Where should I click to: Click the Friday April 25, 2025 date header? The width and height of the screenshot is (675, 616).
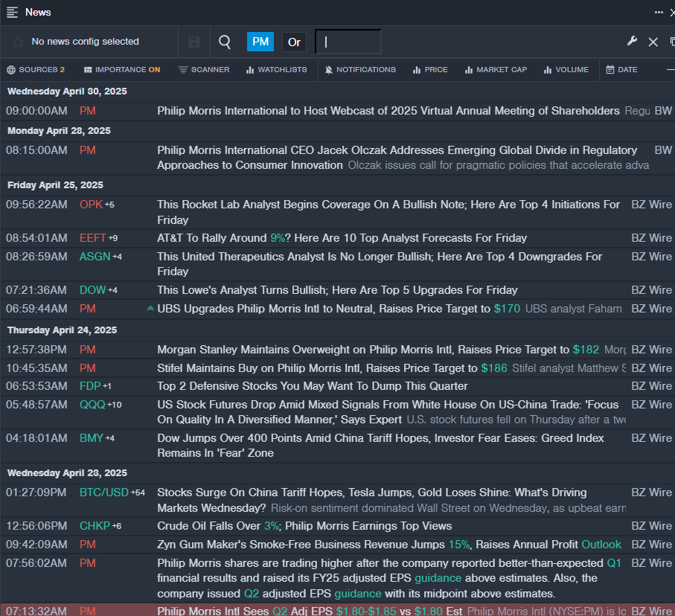[55, 185]
